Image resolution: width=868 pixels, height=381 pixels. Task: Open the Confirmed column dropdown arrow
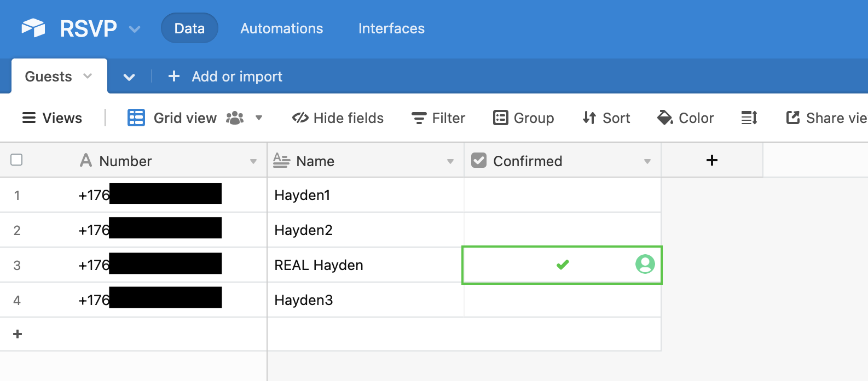(647, 161)
